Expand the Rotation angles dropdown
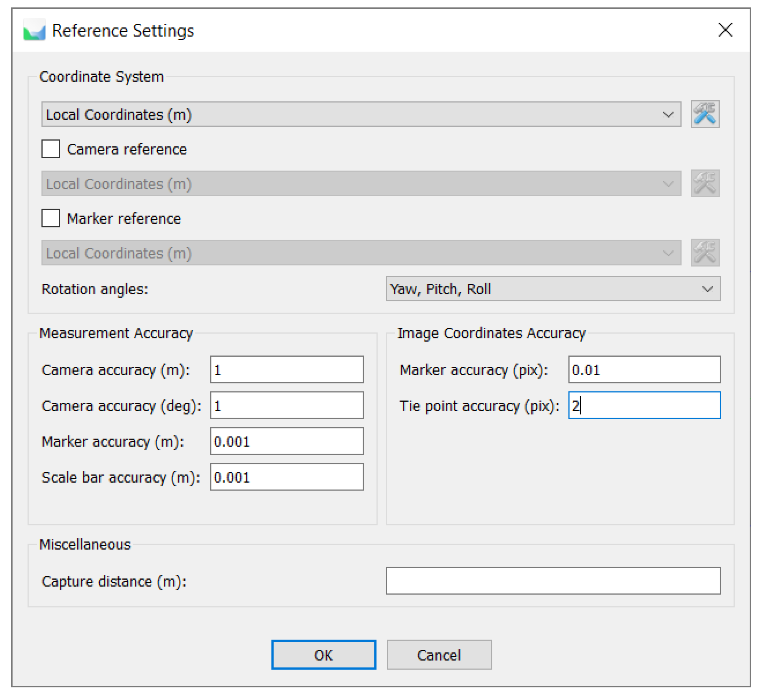This screenshot has height=700, width=761. tap(553, 289)
